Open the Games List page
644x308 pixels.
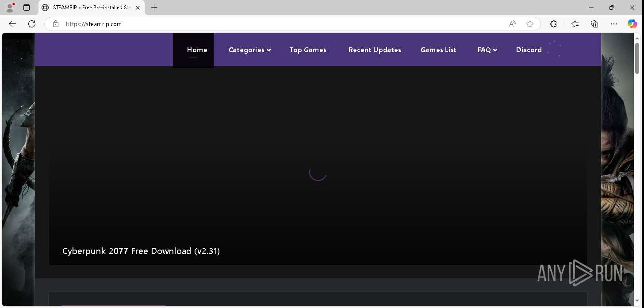click(x=438, y=50)
